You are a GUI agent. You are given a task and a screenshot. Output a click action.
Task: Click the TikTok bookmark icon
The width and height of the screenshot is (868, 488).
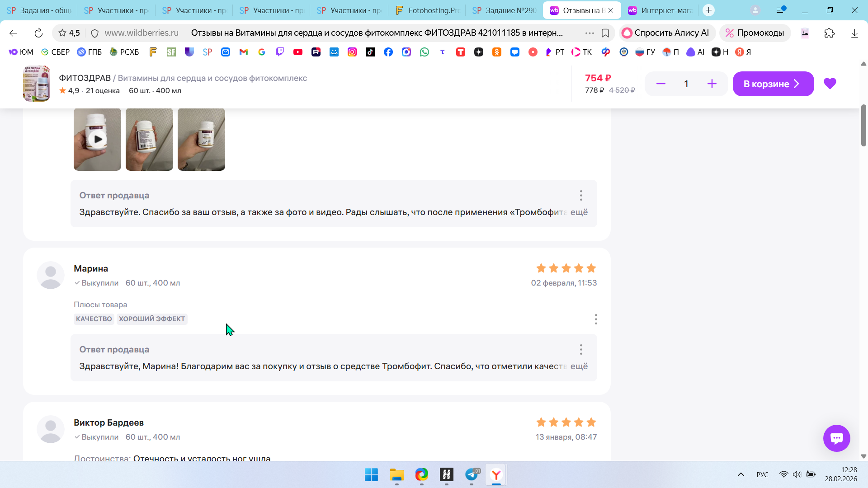pos(370,52)
